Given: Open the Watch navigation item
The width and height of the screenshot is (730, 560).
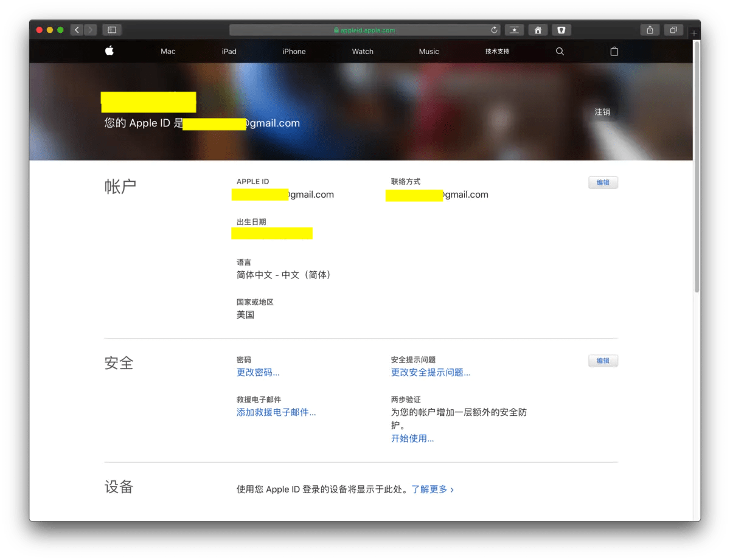Looking at the screenshot, I should tap(363, 52).
